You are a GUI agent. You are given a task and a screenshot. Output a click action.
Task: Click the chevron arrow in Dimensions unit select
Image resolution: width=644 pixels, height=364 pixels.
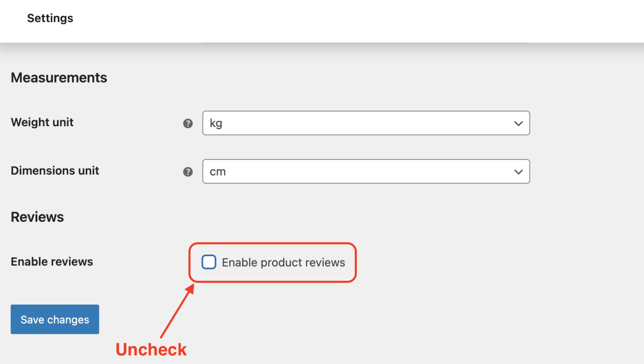(518, 172)
